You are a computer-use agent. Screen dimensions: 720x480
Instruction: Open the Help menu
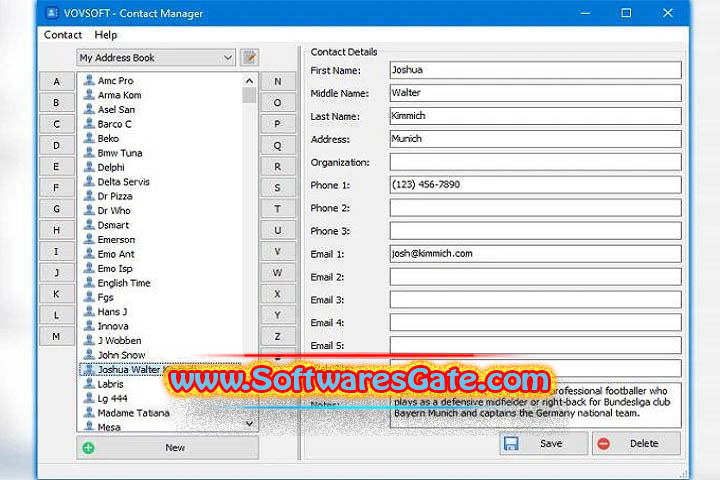106,35
